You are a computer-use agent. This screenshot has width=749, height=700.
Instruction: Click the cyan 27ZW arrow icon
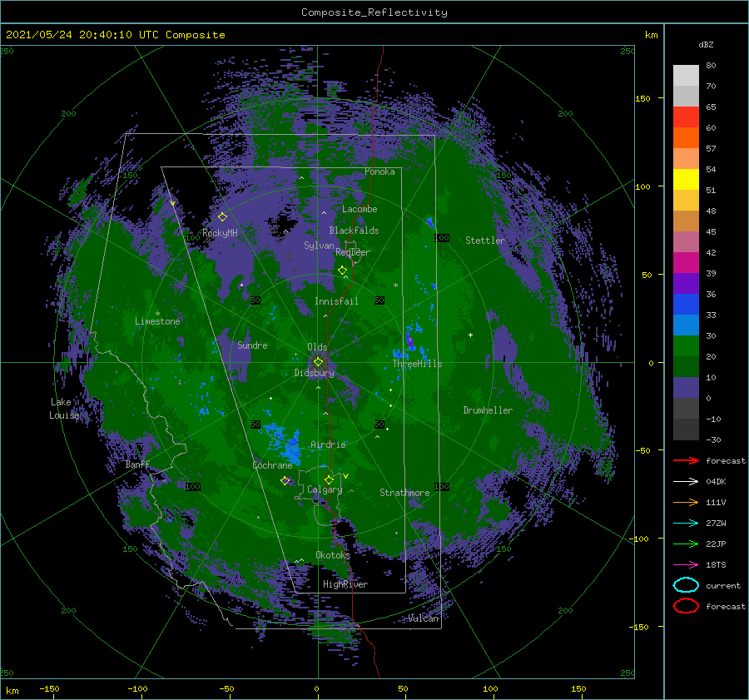686,524
